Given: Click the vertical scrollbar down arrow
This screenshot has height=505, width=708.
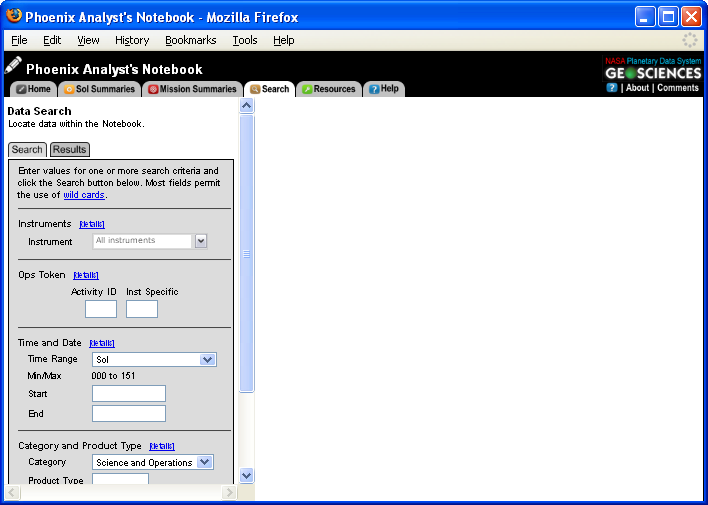Looking at the screenshot, I should pos(247,476).
